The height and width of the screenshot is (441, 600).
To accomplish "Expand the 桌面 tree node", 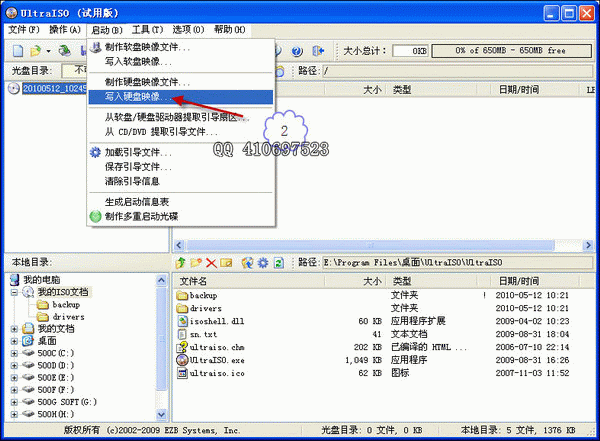I will tap(14, 341).
